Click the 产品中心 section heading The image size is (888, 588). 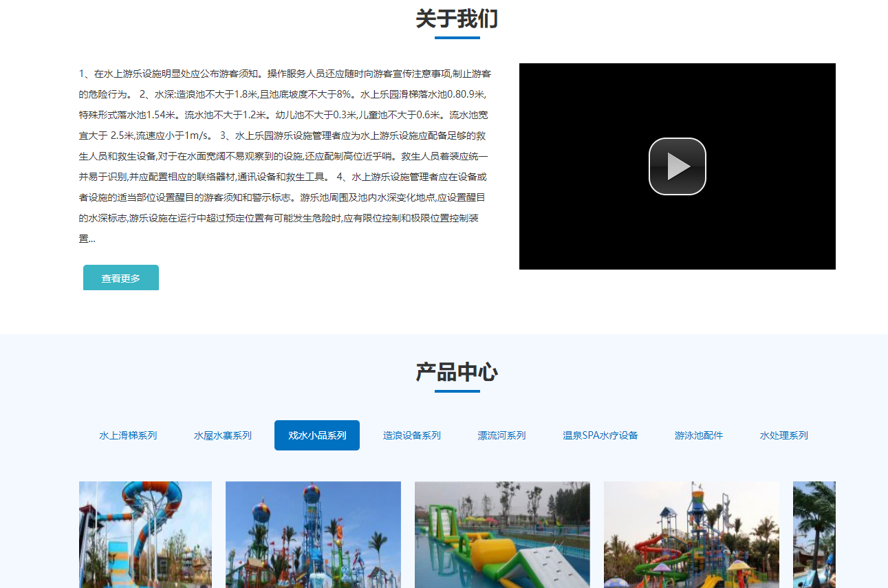coord(457,372)
